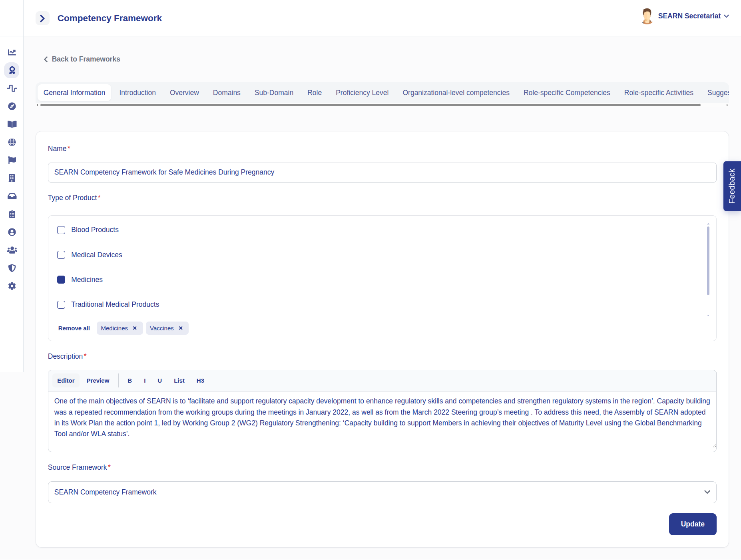Expand the sidebar with the chevron button
Screen dimensions: 741x560
pyautogui.click(x=42, y=18)
